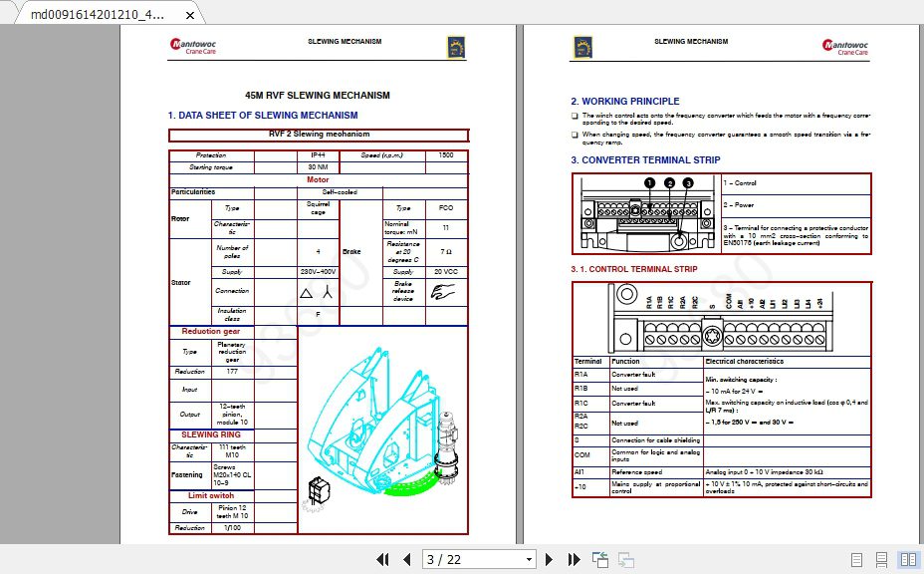Click 'Screws M20x140 CL 10-9' fastening cell

[232, 475]
